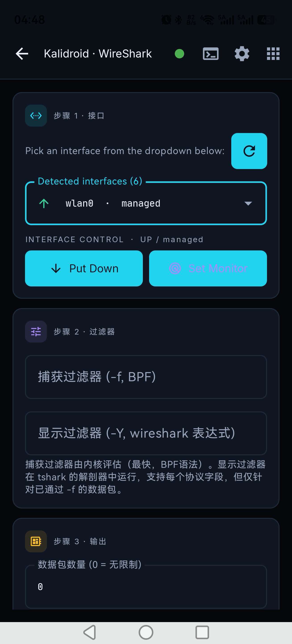This screenshot has width=292, height=644.
Task: Click the green status indicator dot
Action: [179, 54]
